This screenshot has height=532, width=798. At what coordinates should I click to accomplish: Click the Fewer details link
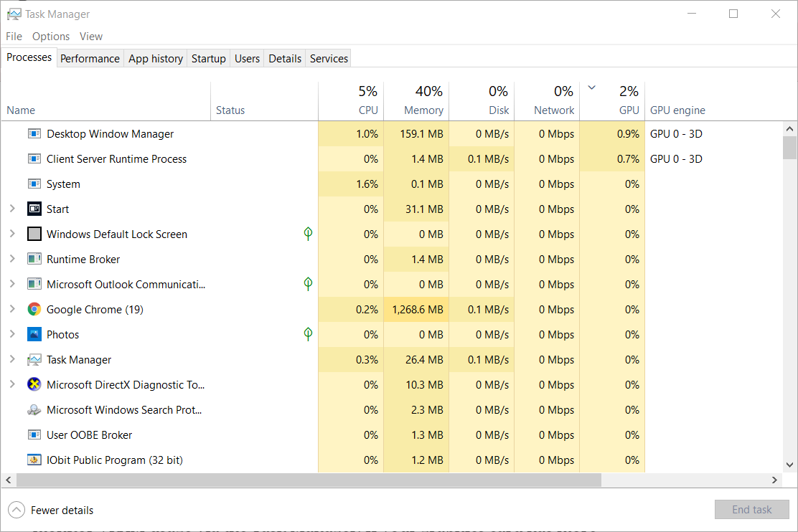(62, 510)
